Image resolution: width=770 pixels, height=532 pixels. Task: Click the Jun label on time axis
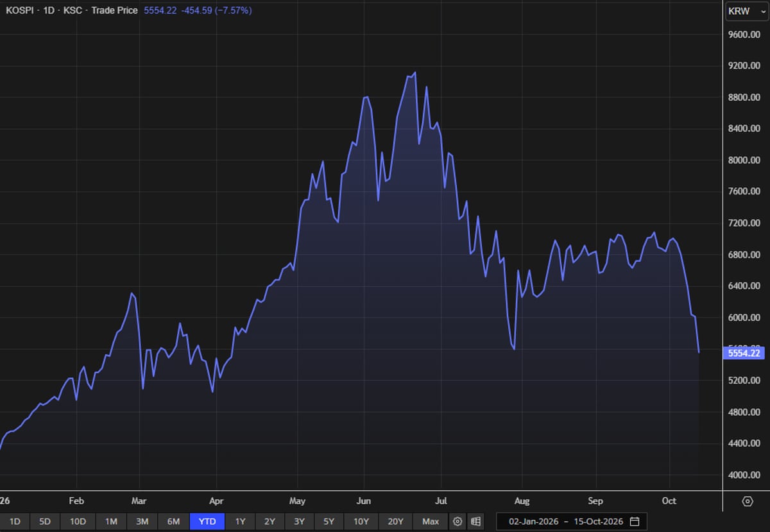[364, 501]
